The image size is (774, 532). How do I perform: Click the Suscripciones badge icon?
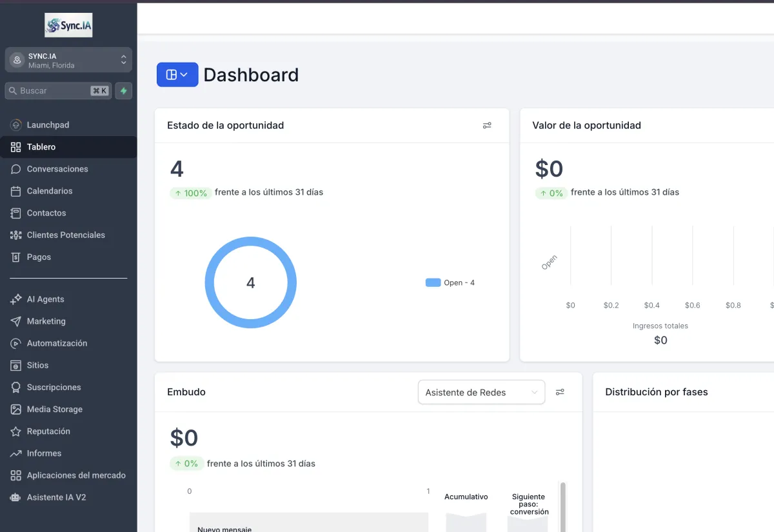(x=16, y=387)
